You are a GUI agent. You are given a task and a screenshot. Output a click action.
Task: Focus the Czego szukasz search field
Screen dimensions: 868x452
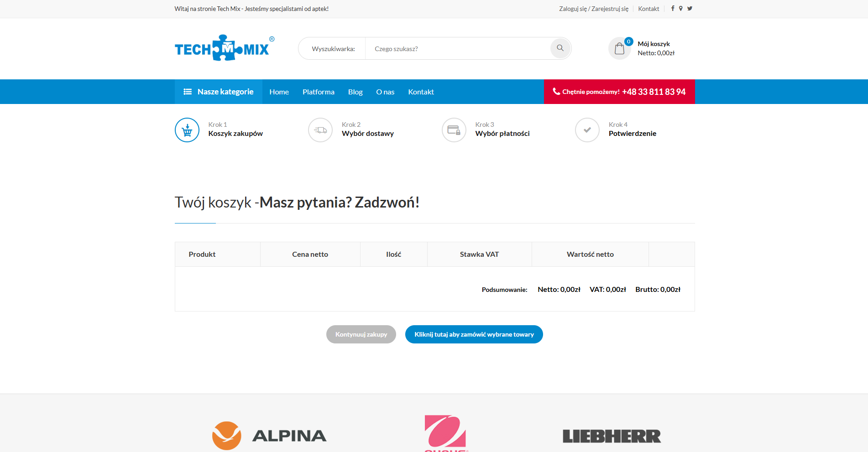(458, 48)
